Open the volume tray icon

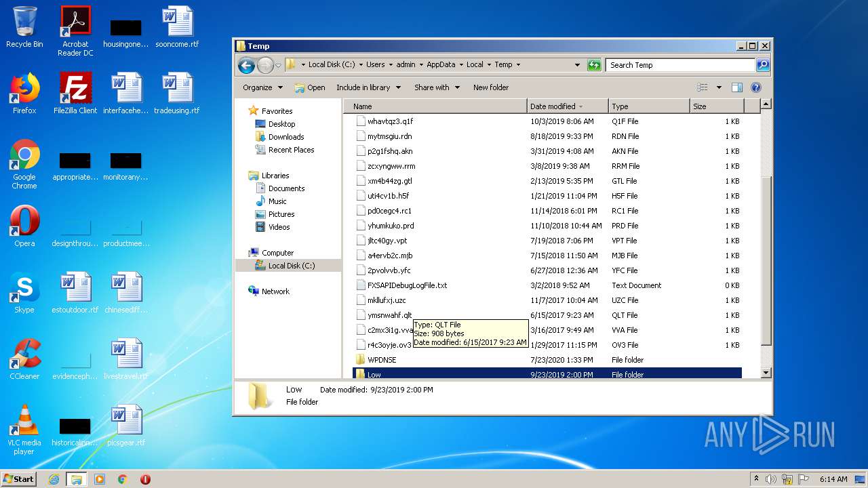coord(771,479)
